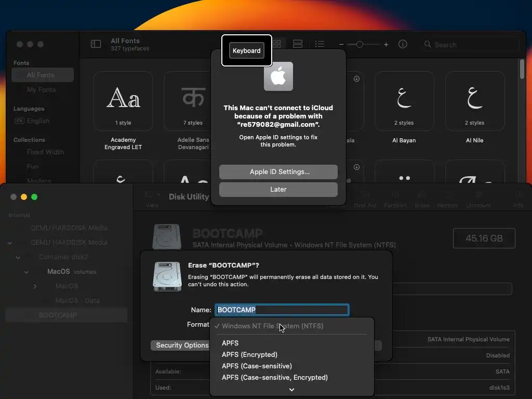Open the View dropdown arrow in Disk Utility
This screenshot has height=399, width=532.
click(x=158, y=194)
